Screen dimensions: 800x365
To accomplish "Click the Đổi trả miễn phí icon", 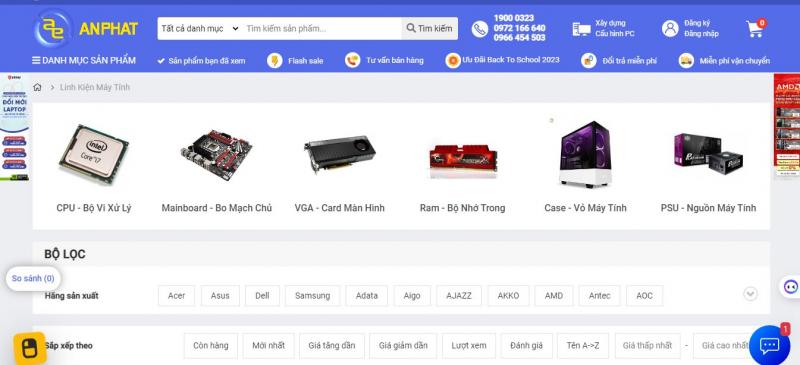I will 588,60.
